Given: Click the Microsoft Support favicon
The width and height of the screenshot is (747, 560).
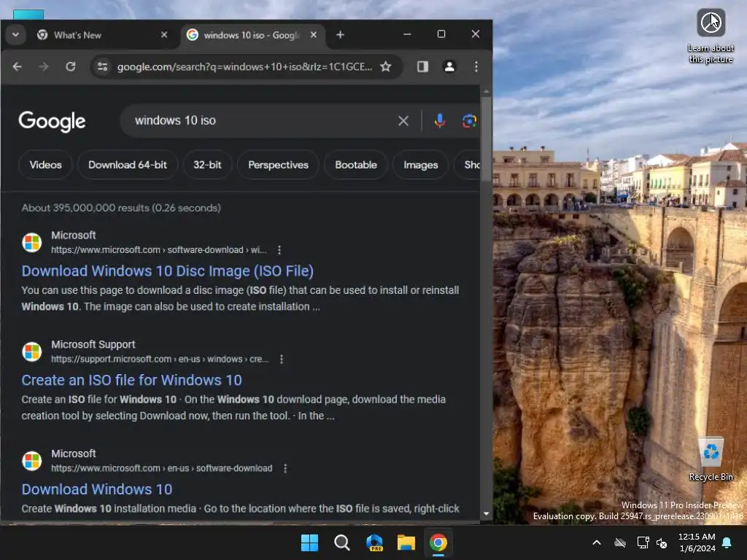Looking at the screenshot, I should (32, 351).
